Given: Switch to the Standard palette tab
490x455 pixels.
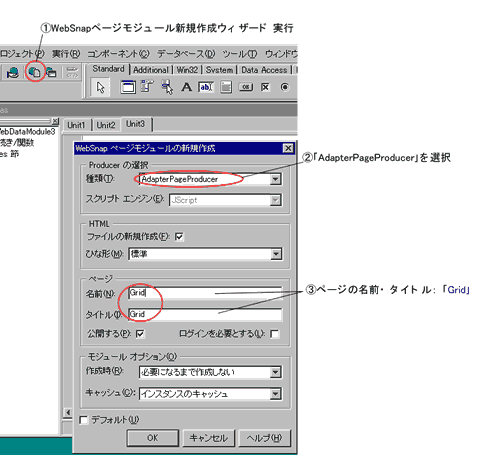Looking at the screenshot, I should [x=108, y=69].
